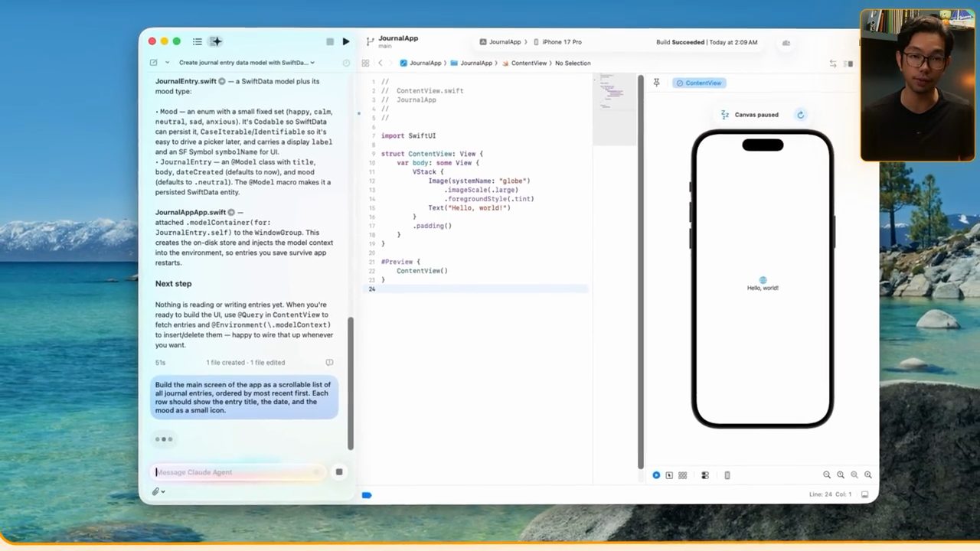The height and width of the screenshot is (551, 980).
Task: Select the ContentView preview tab
Action: point(698,83)
